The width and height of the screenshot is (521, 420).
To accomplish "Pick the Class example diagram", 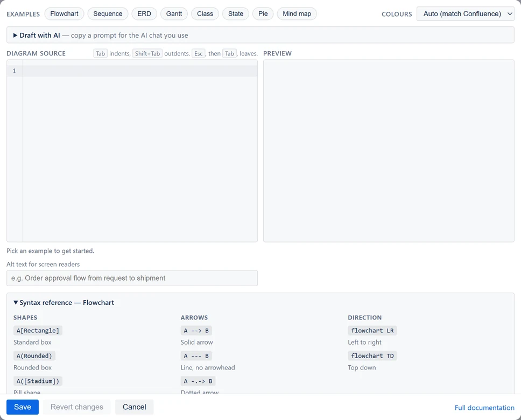I will tap(205, 13).
